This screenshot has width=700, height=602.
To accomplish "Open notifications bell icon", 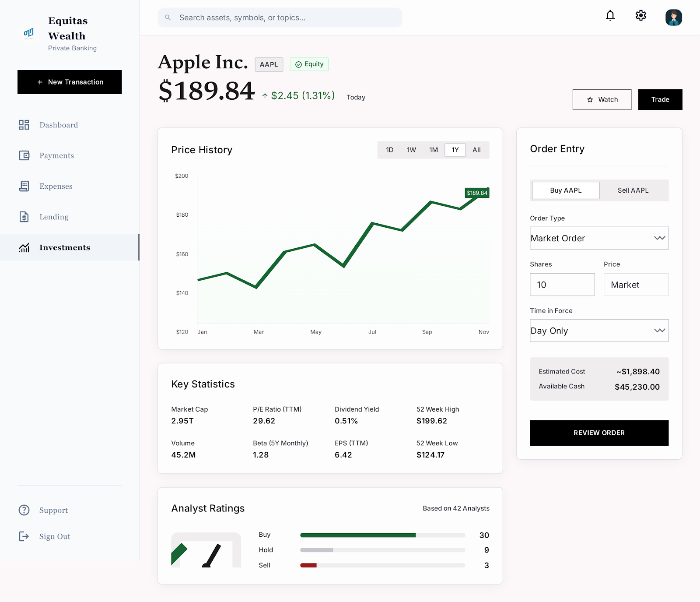I will 610,16.
